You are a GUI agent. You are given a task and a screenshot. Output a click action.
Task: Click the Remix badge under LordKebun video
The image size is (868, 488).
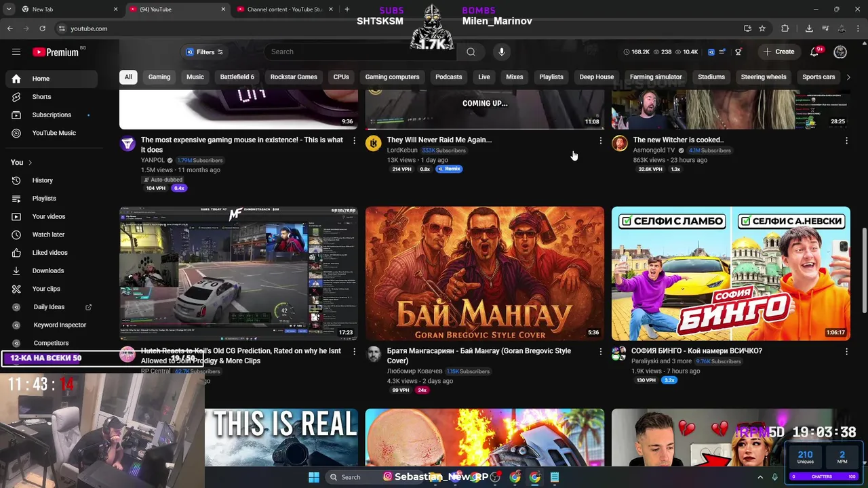[x=449, y=169]
